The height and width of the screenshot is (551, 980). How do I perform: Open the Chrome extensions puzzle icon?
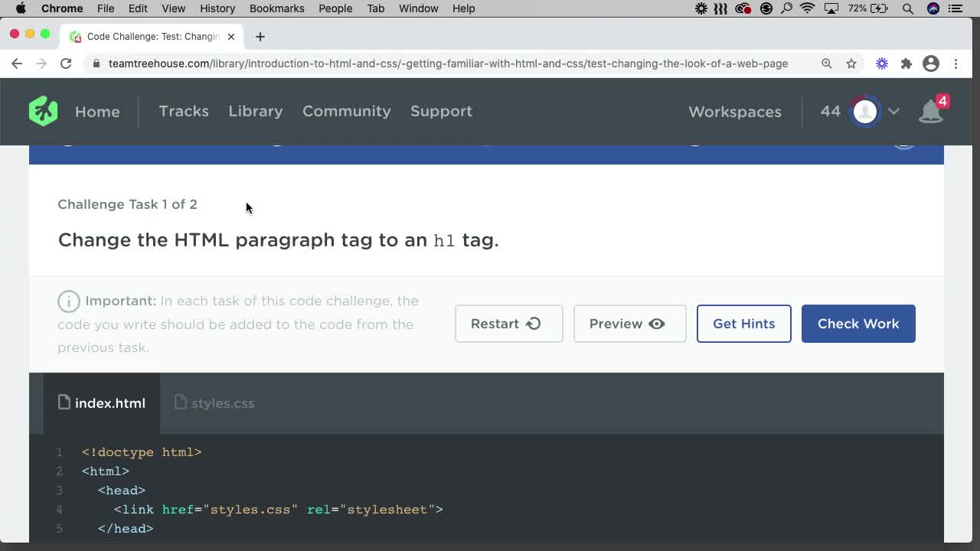(906, 64)
